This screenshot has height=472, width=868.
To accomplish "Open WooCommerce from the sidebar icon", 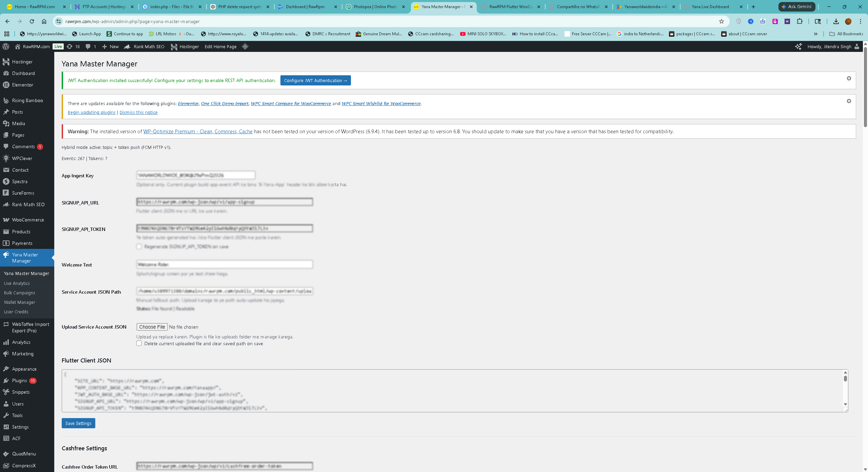I will click(6, 220).
